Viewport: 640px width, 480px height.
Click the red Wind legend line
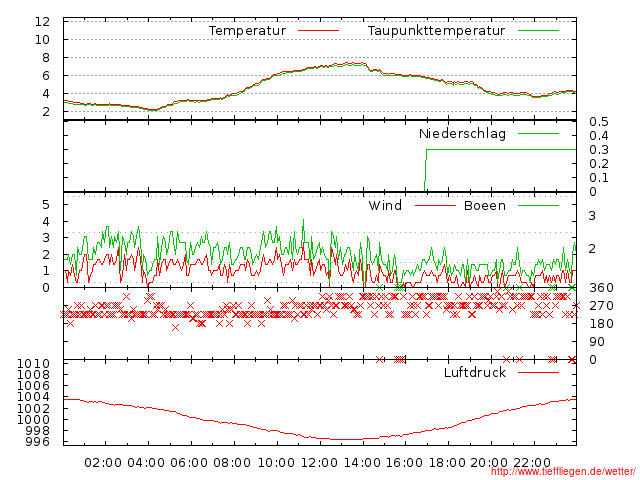[435, 205]
